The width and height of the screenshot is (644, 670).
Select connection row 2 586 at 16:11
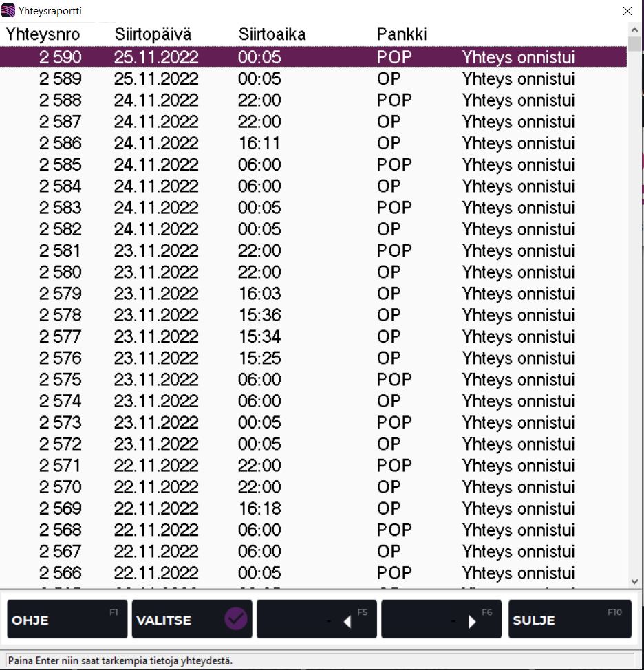[313, 143]
